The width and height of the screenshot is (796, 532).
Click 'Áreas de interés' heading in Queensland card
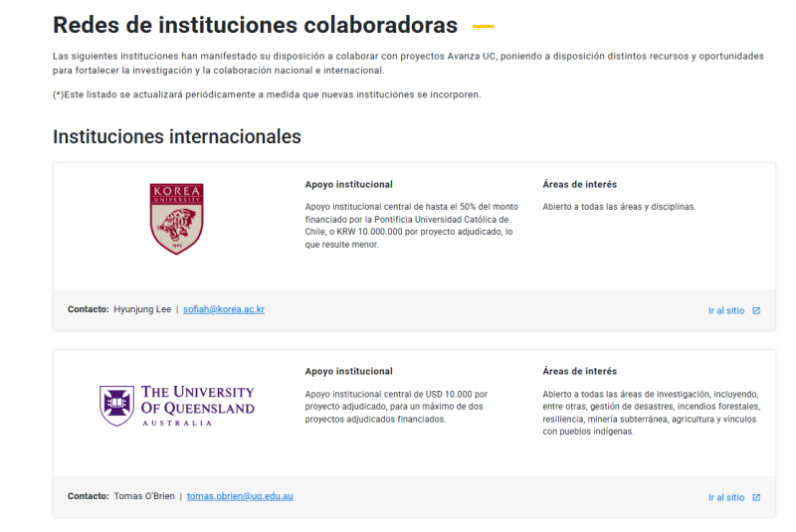pos(580,372)
